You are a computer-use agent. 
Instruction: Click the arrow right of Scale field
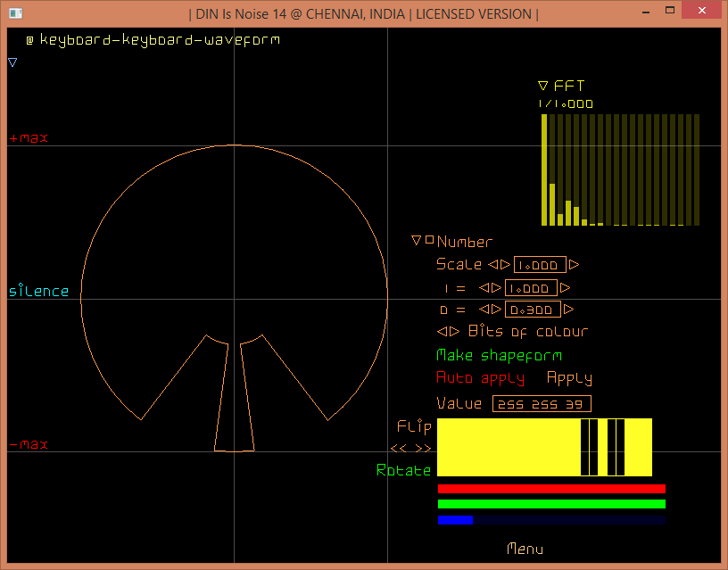pos(574,265)
